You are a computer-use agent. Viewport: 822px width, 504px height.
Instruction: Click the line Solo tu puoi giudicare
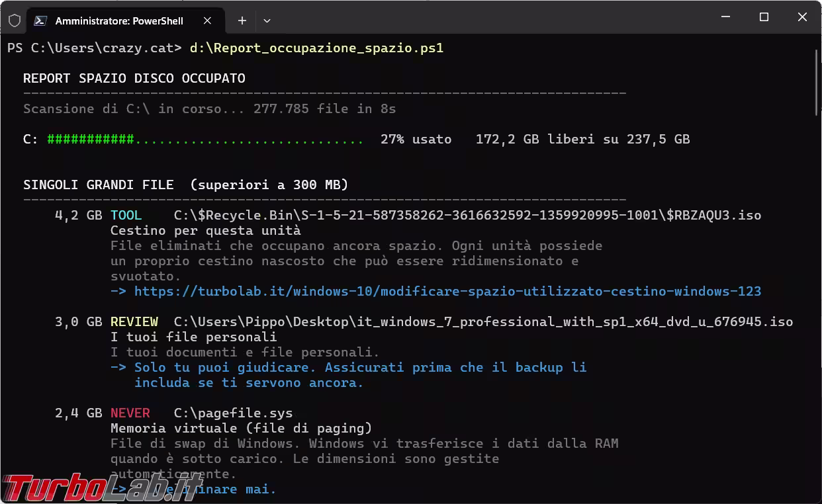tap(361, 367)
